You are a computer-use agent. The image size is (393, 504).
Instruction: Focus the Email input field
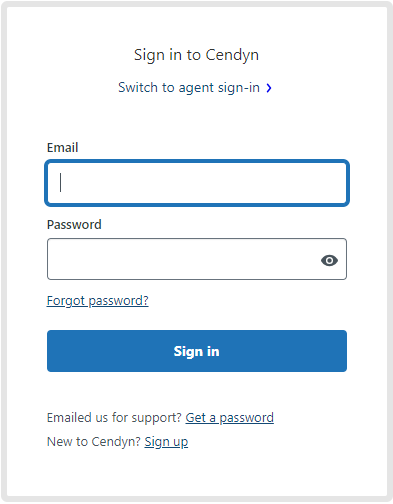pos(197,183)
